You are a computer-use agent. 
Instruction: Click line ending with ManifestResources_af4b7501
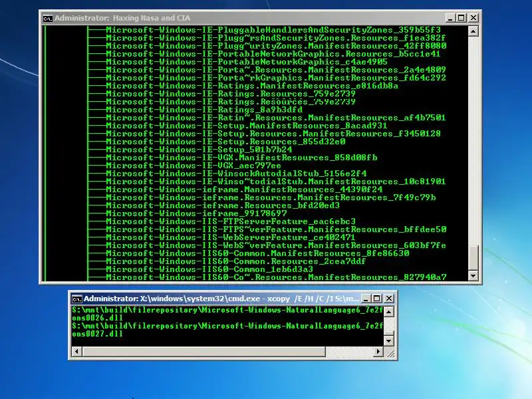(276, 118)
